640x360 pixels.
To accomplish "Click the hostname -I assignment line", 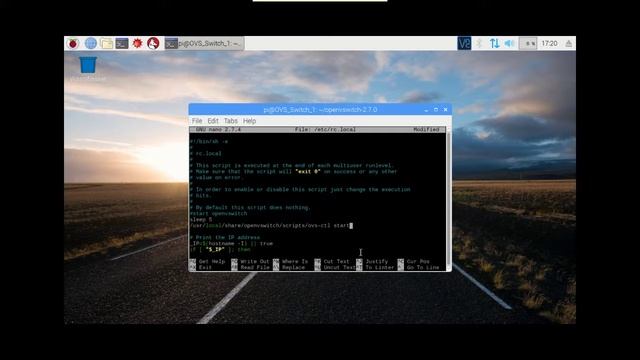I will coord(231,243).
